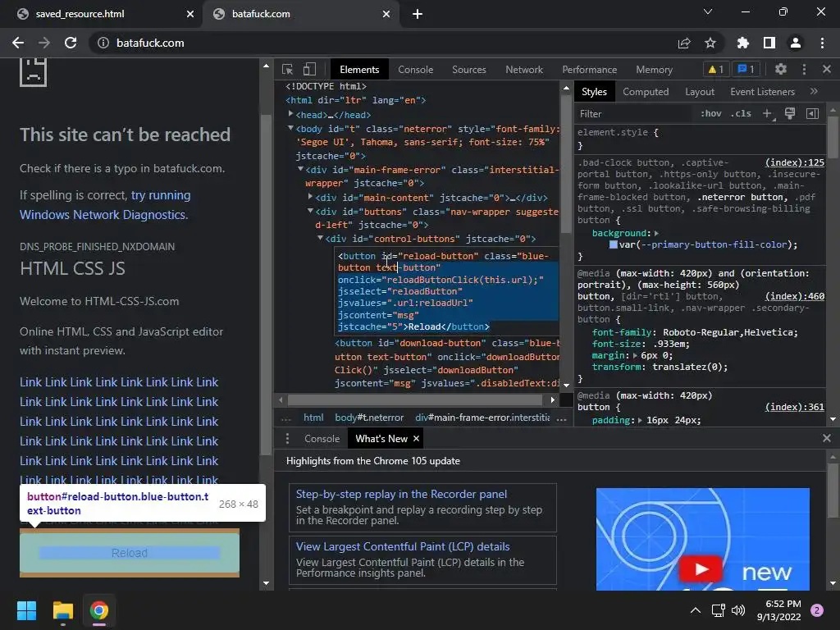
Task: Show more Styles pane tabs chevron
Action: click(x=815, y=92)
